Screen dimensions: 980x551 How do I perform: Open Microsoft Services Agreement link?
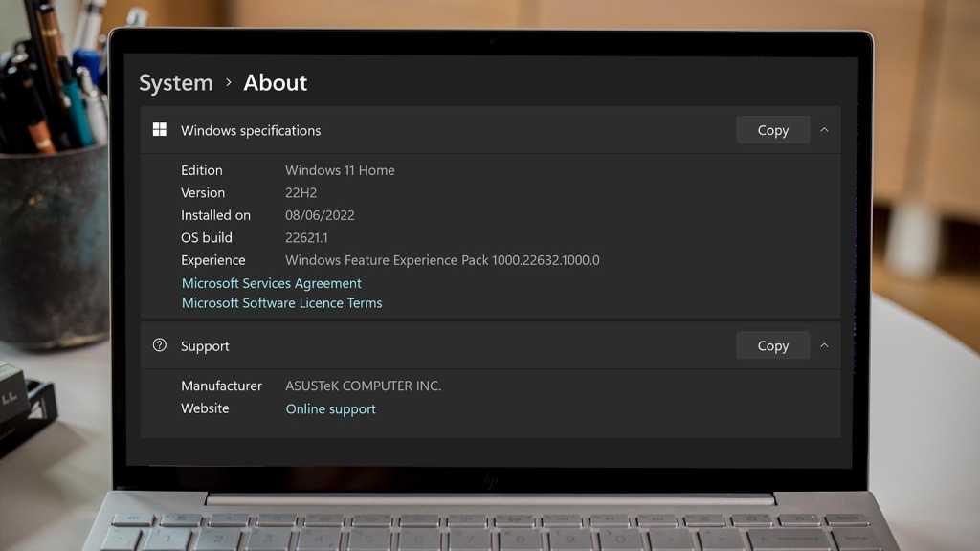(x=271, y=283)
